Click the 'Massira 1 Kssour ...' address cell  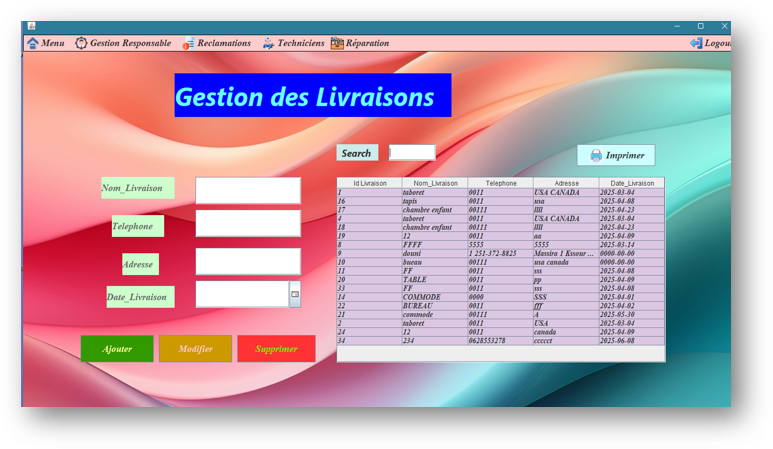click(x=566, y=253)
